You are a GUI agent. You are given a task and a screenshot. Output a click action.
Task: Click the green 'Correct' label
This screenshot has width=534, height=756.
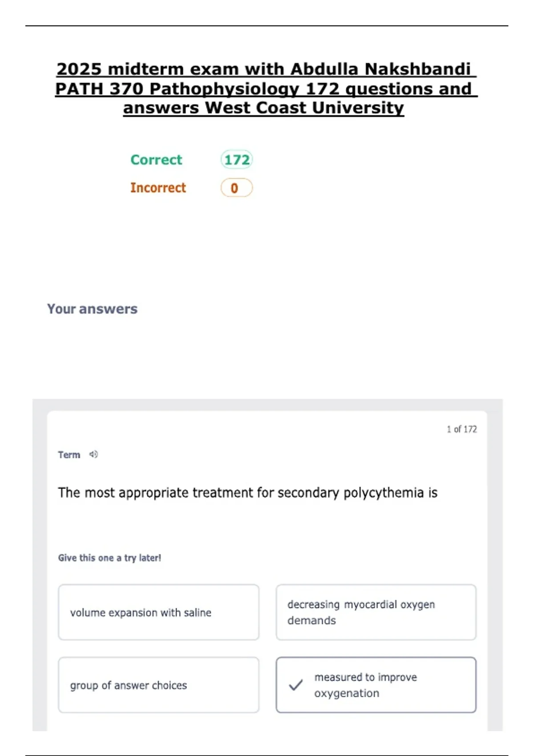pos(156,160)
